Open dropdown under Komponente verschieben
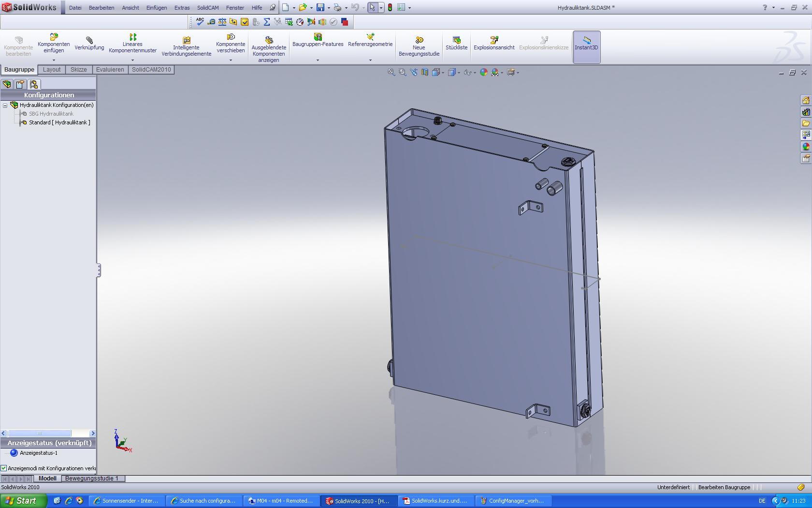This screenshot has width=812, height=508. pyautogui.click(x=231, y=60)
